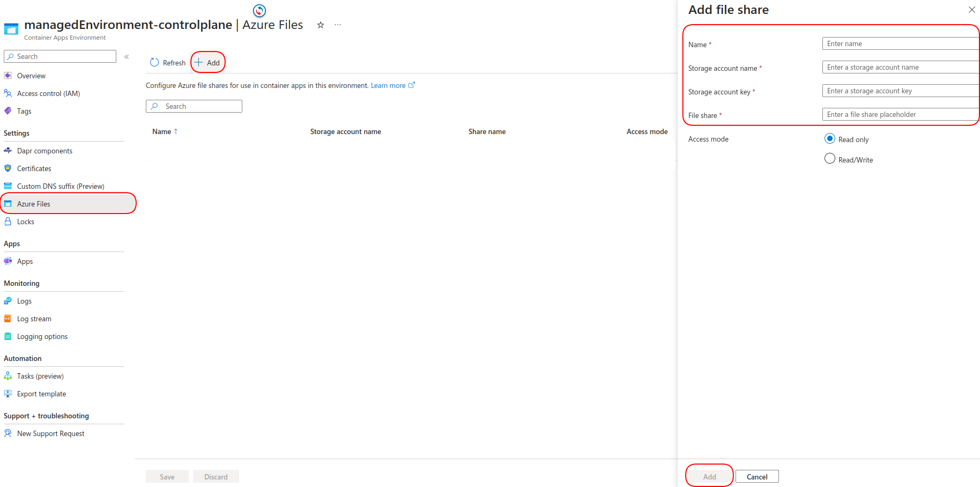The width and height of the screenshot is (980, 487).
Task: Click the Access control people icon
Action: [x=8, y=93]
